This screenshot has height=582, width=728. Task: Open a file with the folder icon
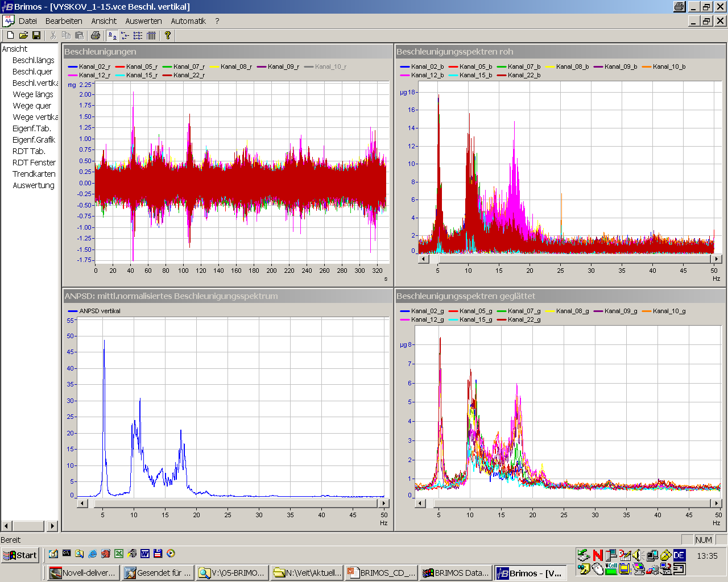click(23, 35)
